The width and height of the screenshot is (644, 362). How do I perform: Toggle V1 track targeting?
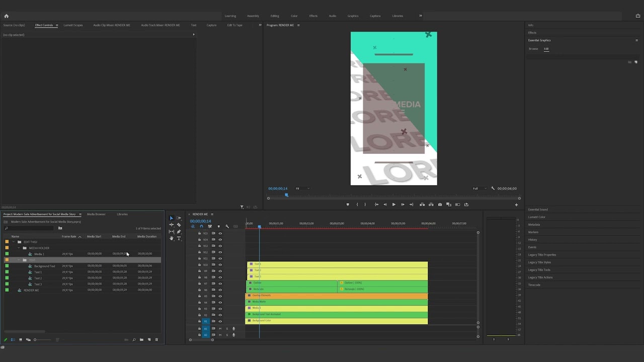pyautogui.click(x=205, y=321)
